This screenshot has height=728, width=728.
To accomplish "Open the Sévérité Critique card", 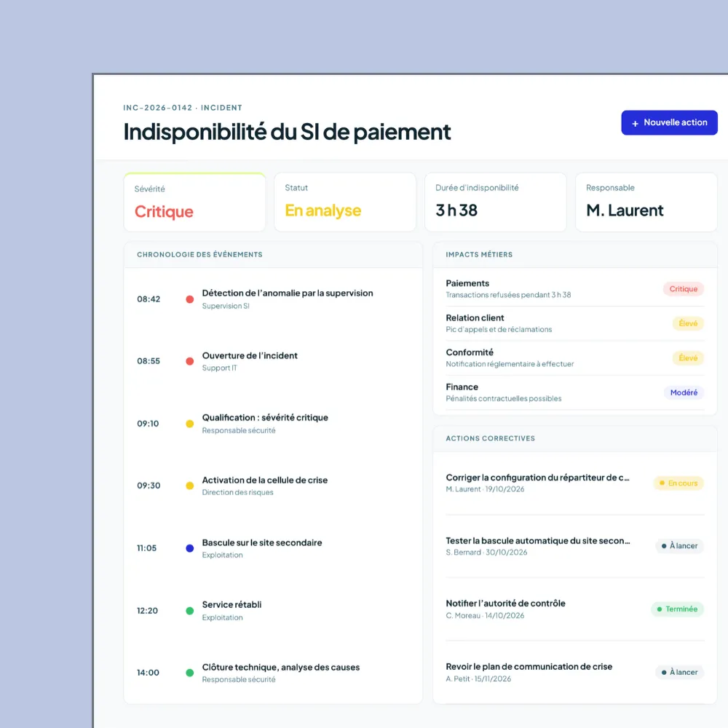I will [194, 202].
